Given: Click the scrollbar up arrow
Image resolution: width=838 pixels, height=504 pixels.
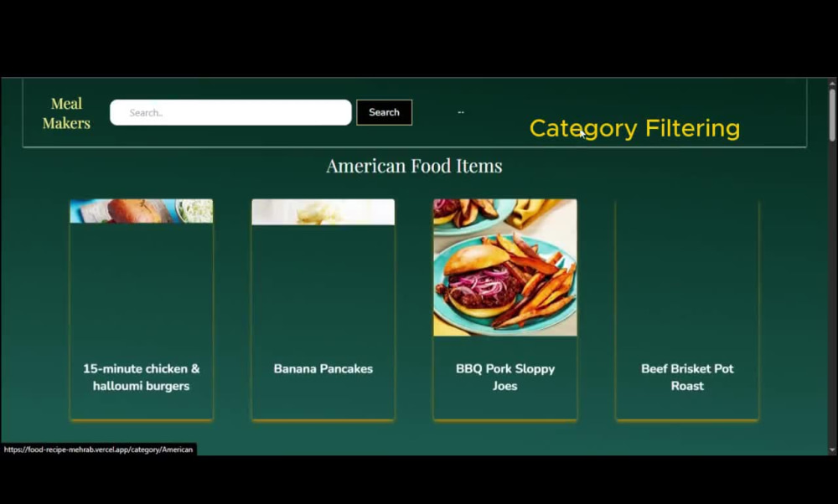Looking at the screenshot, I should click(832, 83).
